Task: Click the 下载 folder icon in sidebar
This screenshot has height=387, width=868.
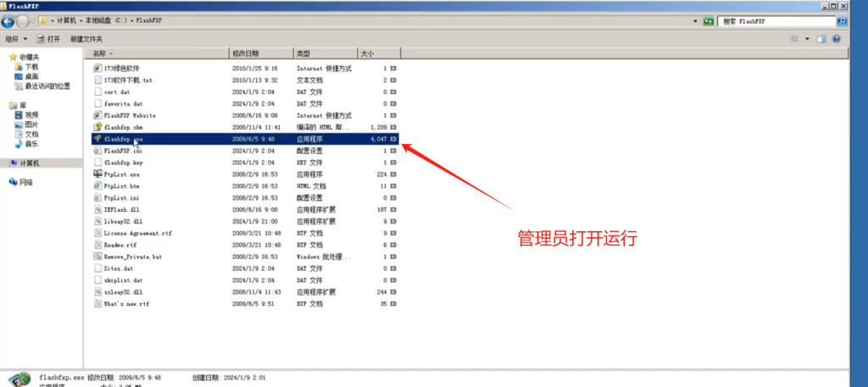Action: point(19,67)
